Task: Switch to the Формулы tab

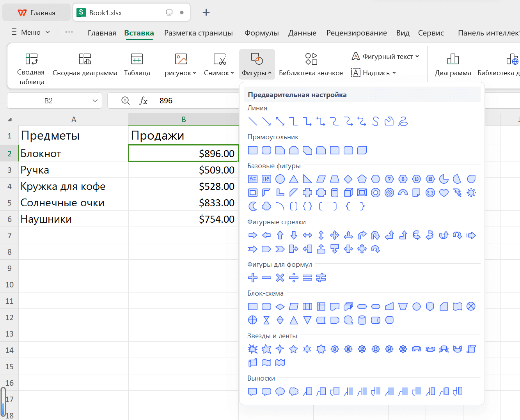Action: 261,33
